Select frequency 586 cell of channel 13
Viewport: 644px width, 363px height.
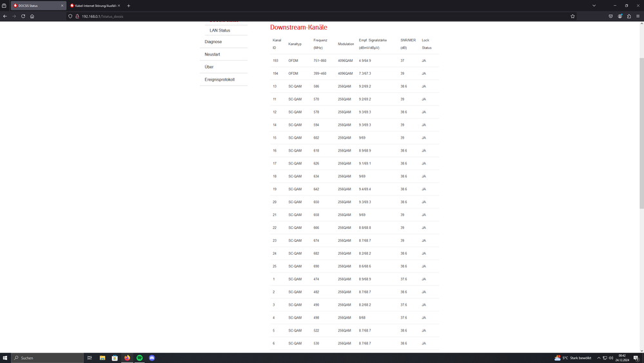(x=317, y=86)
